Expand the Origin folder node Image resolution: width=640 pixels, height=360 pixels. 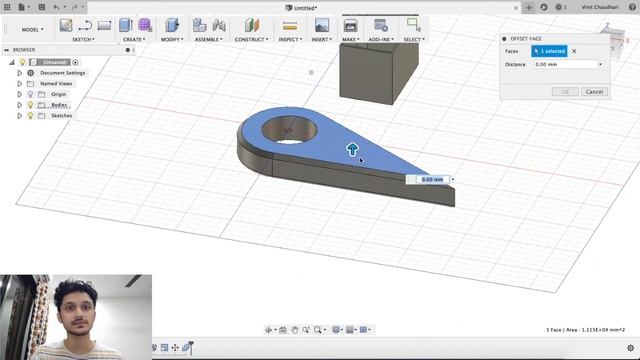click(19, 94)
